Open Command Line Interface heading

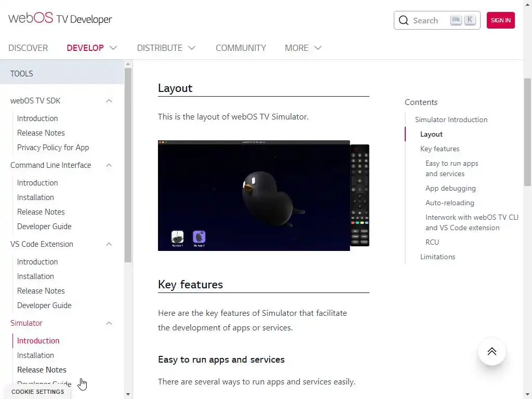point(50,165)
